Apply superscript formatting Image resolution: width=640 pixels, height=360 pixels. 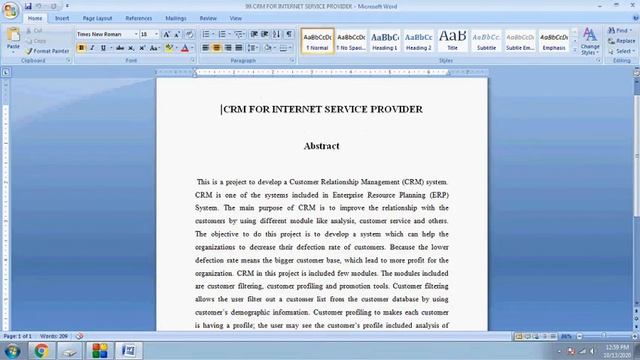(142, 48)
